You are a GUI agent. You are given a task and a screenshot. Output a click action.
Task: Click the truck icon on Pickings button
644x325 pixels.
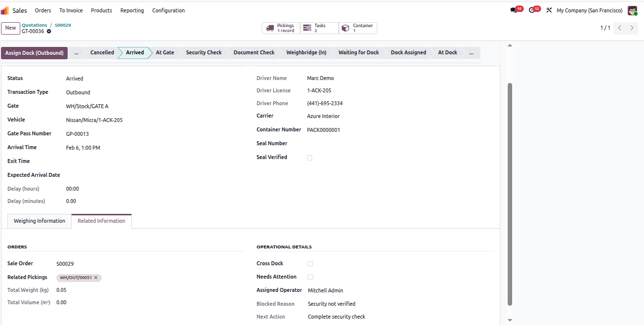coord(270,28)
